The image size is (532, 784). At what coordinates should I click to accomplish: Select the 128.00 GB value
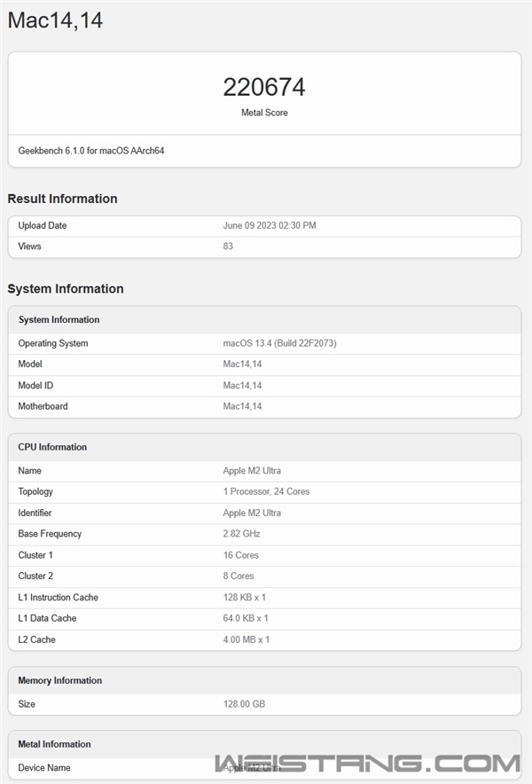coord(244,704)
